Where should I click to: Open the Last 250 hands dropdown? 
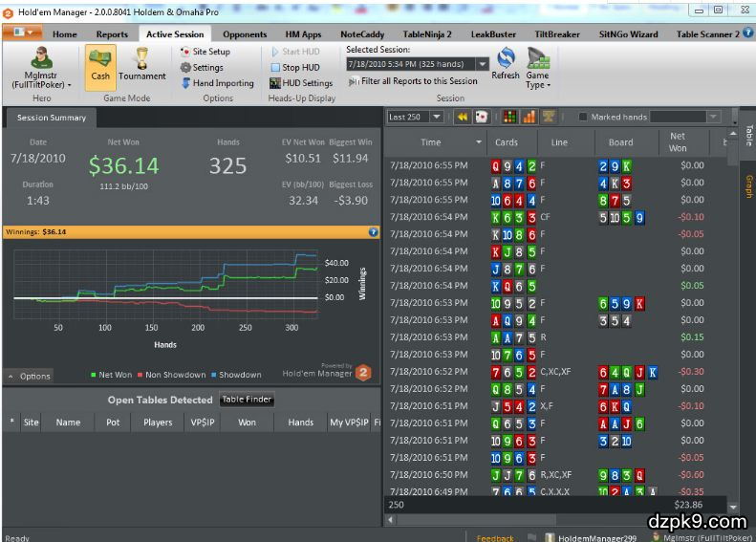pos(437,117)
